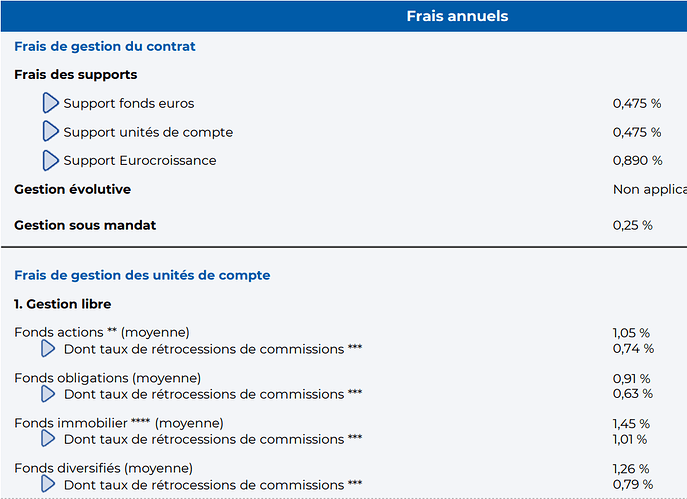Click the 0,63 % obligations retrocession value

(x=633, y=393)
